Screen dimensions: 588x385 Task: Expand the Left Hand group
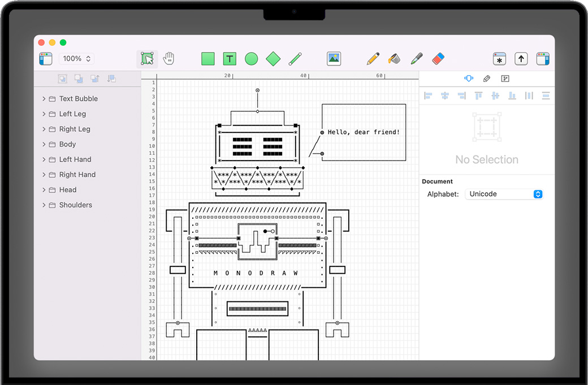point(44,160)
